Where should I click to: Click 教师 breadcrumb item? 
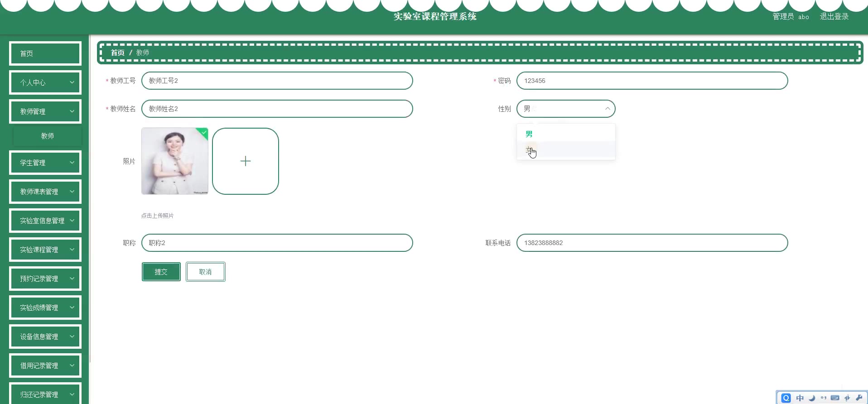click(143, 53)
